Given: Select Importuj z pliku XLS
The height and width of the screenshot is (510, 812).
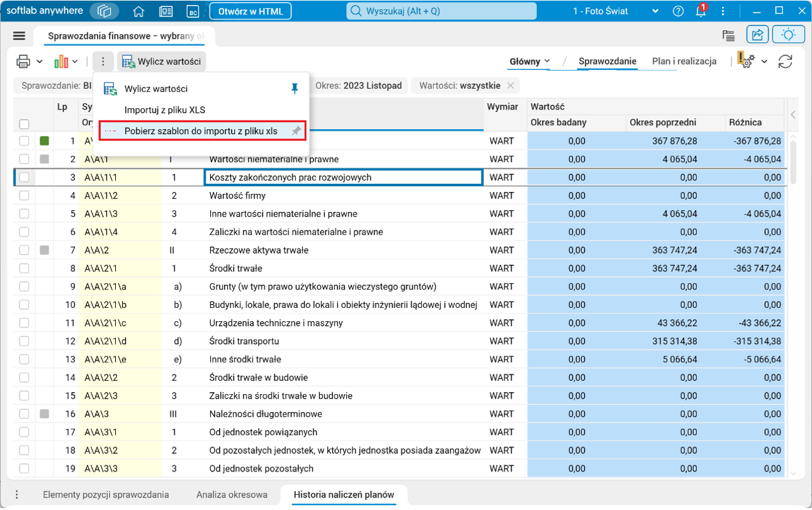Looking at the screenshot, I should pos(164,110).
